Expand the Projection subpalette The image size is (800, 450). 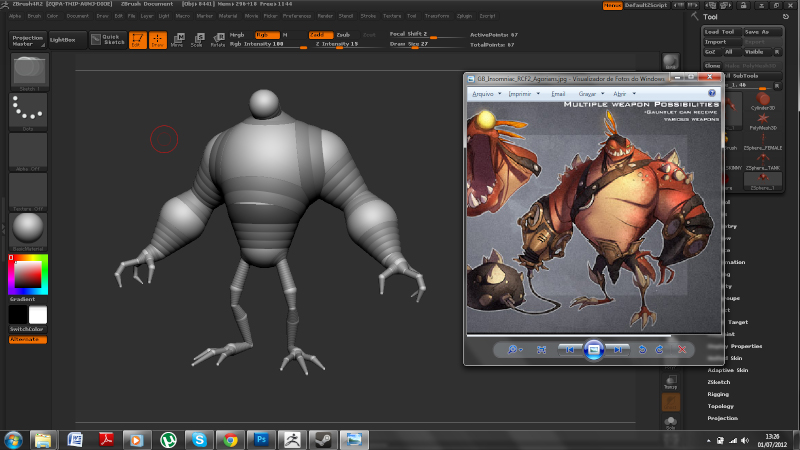(722, 418)
